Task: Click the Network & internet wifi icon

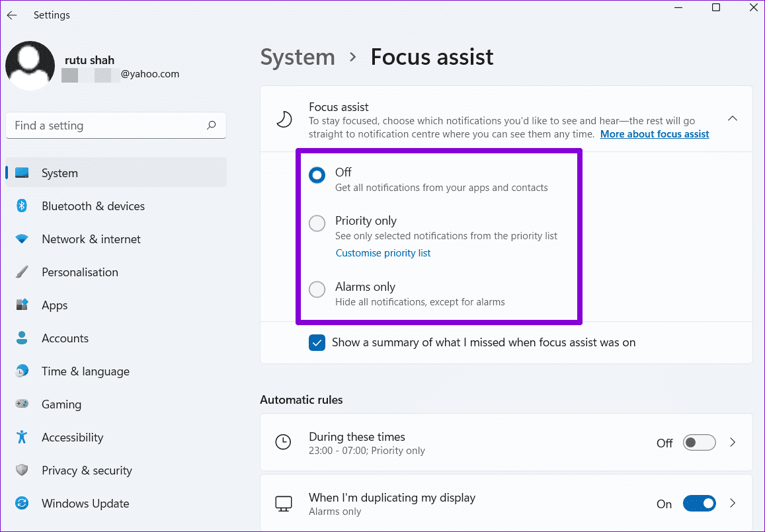Action: 22,239
